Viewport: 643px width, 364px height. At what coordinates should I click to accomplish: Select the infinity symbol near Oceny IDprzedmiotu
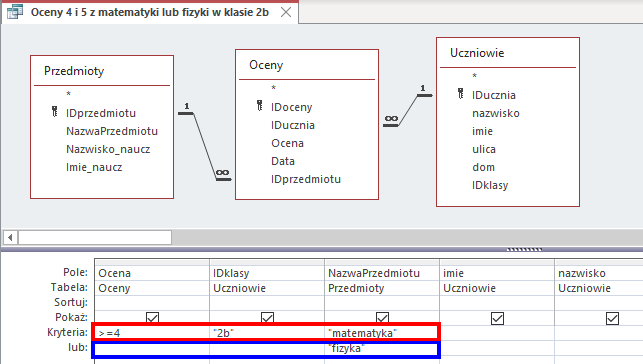point(223,173)
